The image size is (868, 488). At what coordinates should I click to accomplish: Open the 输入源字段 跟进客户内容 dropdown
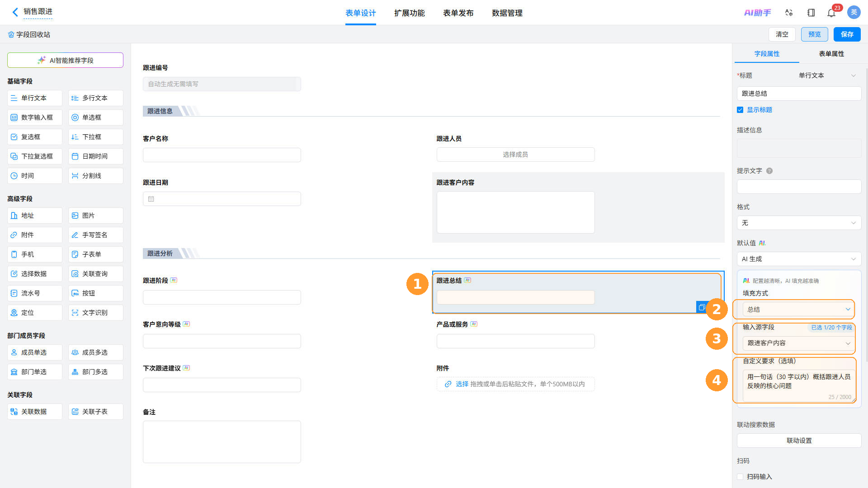click(798, 343)
